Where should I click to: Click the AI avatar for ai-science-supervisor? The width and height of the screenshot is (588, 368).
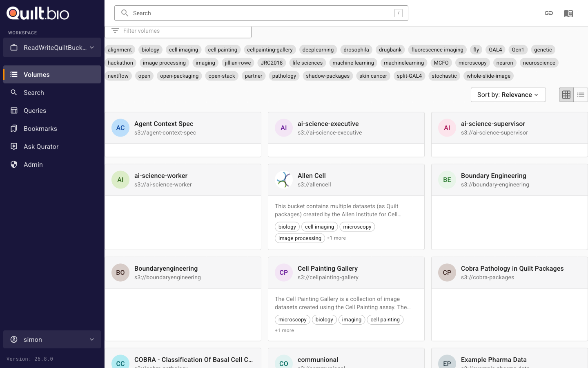point(447,128)
